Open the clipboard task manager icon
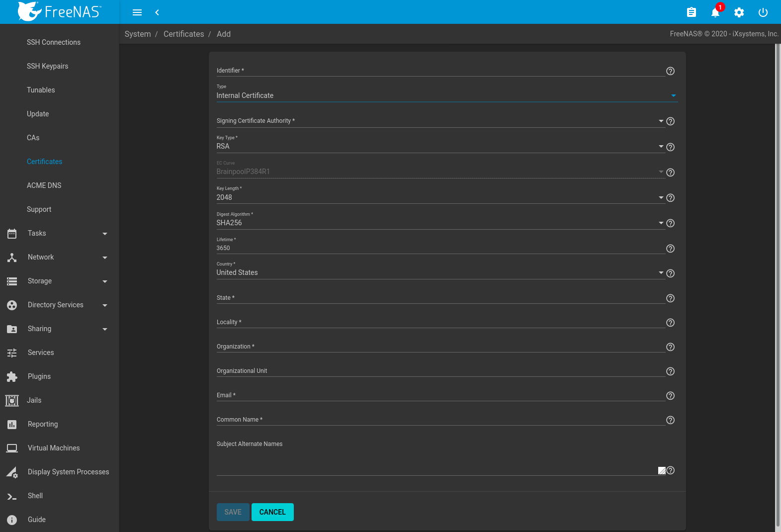This screenshot has width=781, height=532. [691, 12]
